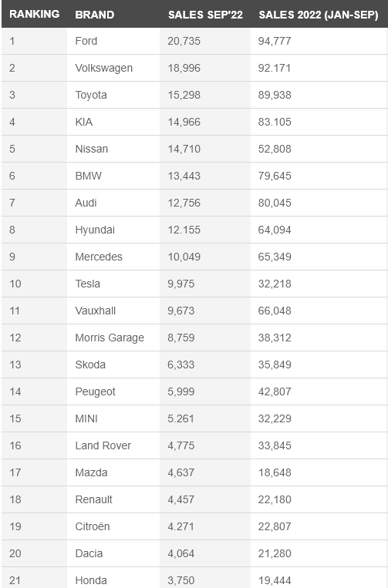Screen dimensions: 388x588
Task: Click the BRAND column header
Action: coord(95,15)
